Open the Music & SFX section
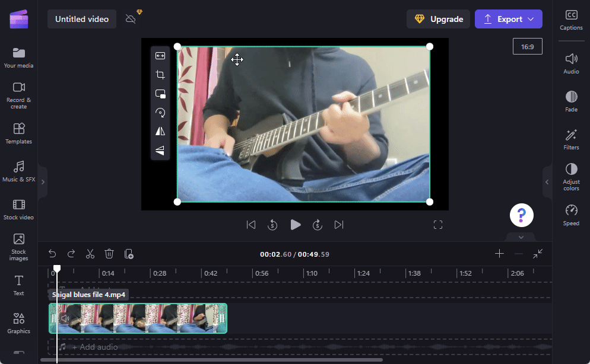The image size is (590, 364). pos(18,173)
